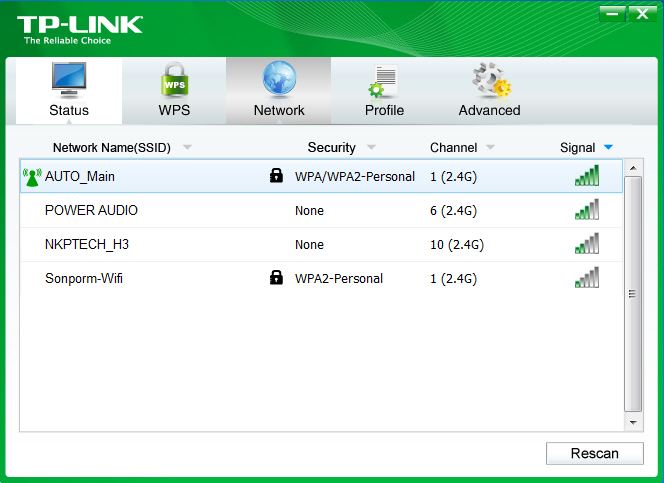
Task: Sort by Channel column arrow
Action: click(x=490, y=147)
